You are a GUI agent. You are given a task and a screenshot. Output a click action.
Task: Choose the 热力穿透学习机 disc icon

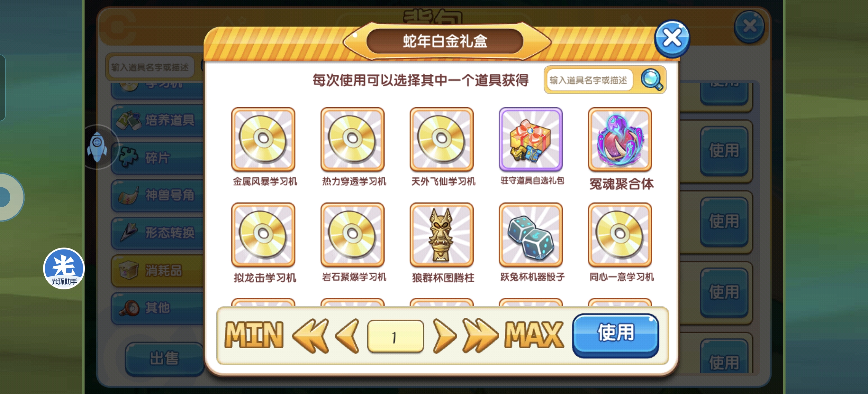(x=352, y=139)
